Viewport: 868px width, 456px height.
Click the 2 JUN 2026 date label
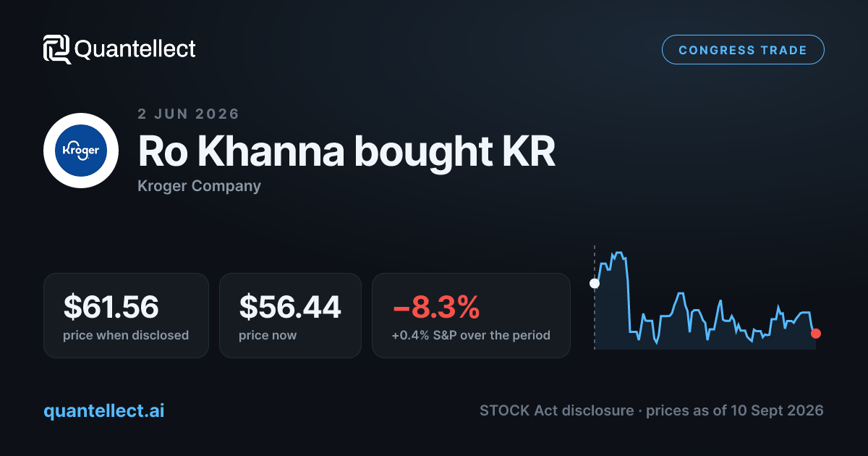[188, 114]
